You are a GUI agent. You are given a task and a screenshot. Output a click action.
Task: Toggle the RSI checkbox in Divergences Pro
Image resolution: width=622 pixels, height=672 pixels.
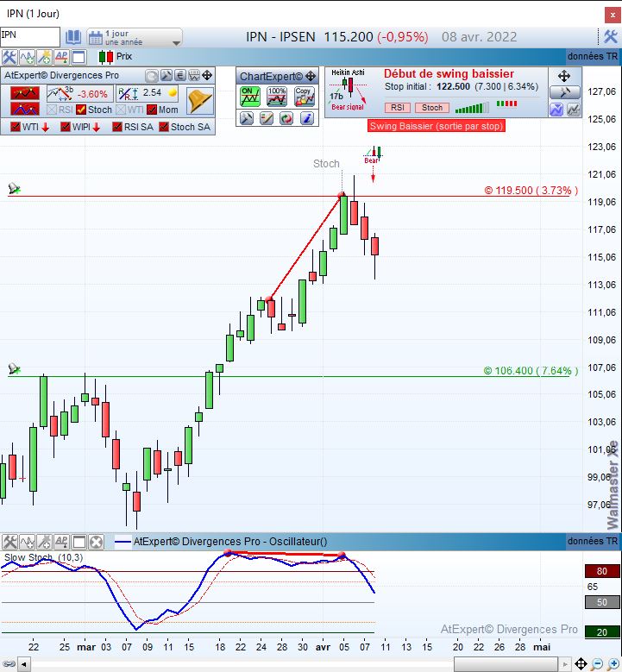coord(52,110)
